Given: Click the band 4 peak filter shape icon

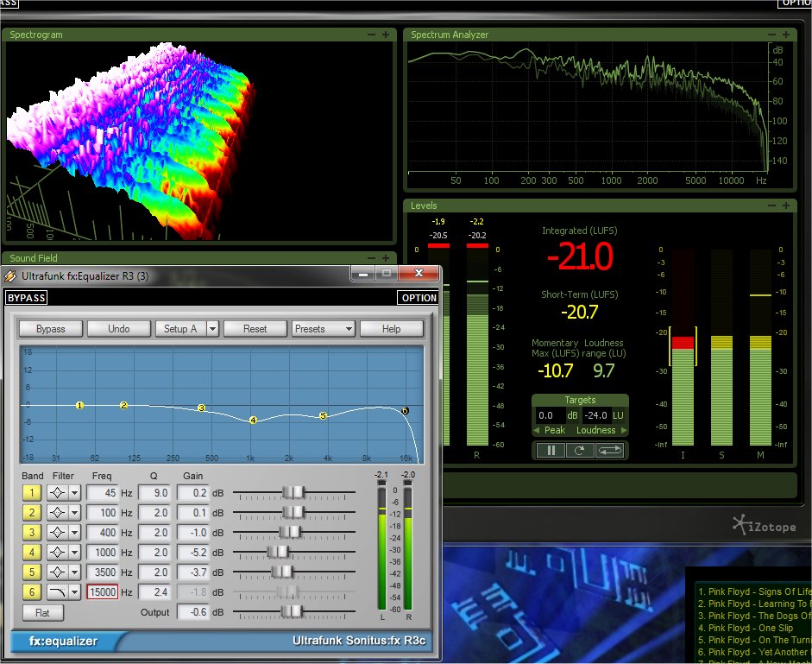Looking at the screenshot, I should (58, 552).
